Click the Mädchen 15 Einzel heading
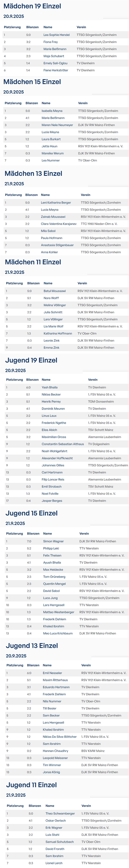The height and width of the screenshot is (868, 129). click(32, 82)
